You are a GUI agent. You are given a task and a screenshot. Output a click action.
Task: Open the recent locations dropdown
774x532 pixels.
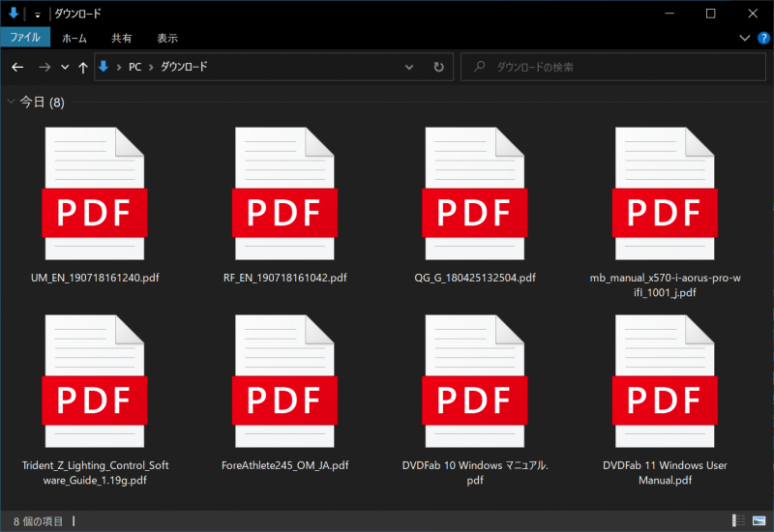[65, 67]
